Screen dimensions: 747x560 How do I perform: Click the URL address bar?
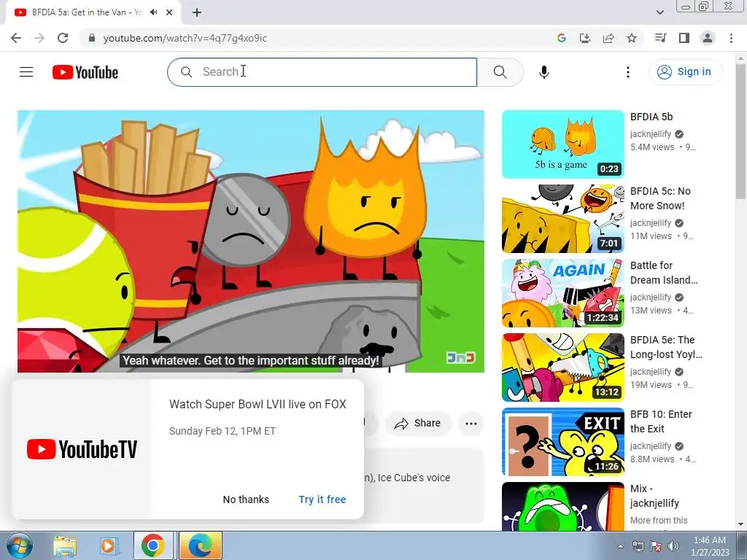(x=314, y=38)
